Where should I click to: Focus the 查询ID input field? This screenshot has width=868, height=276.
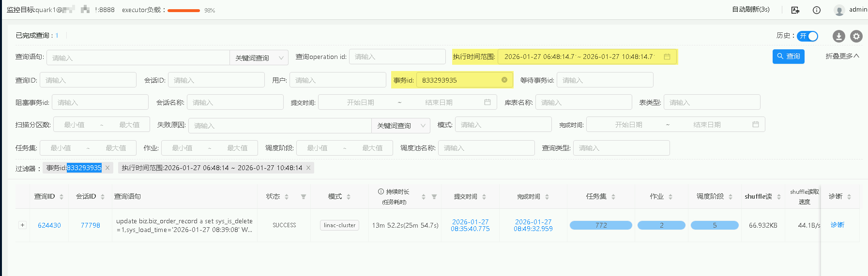[x=88, y=80]
